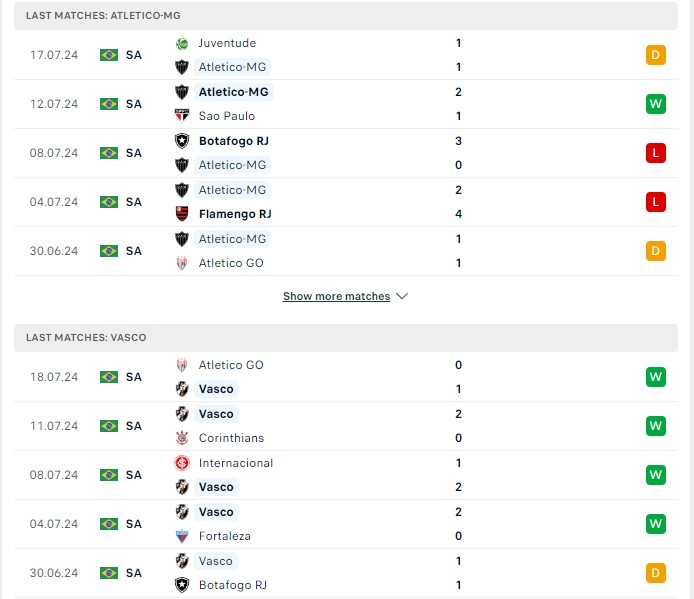Open the Internacional team name link
694x599 pixels.
coord(236,463)
